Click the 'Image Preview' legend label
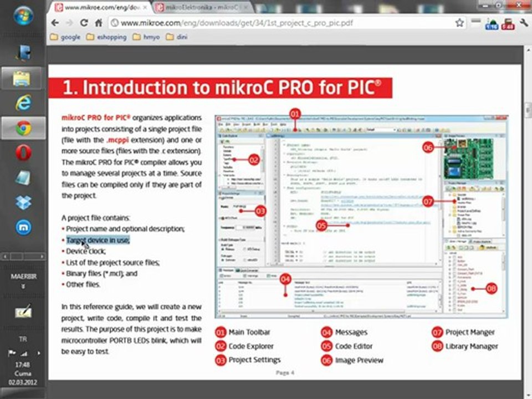 click(x=359, y=360)
